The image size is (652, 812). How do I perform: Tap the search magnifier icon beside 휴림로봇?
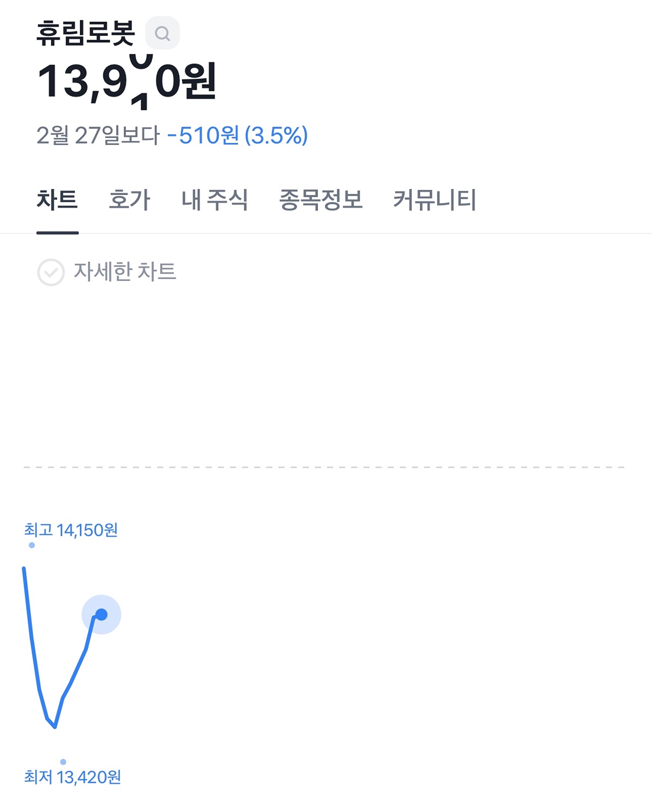click(162, 33)
